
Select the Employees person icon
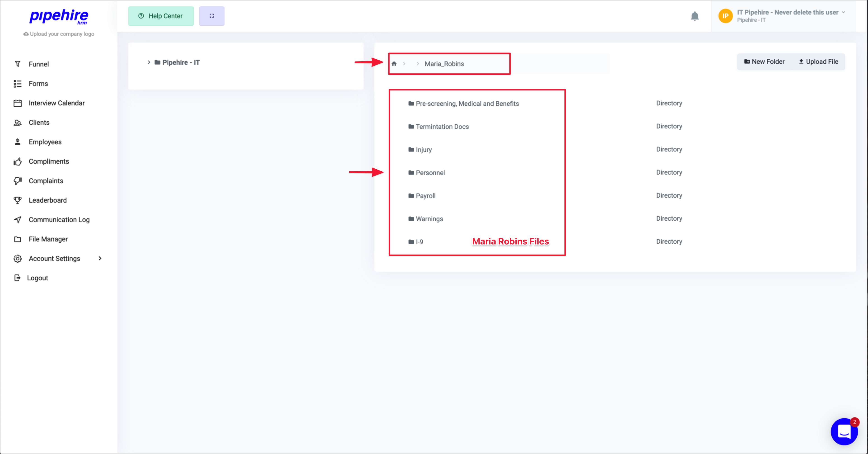[x=18, y=142]
